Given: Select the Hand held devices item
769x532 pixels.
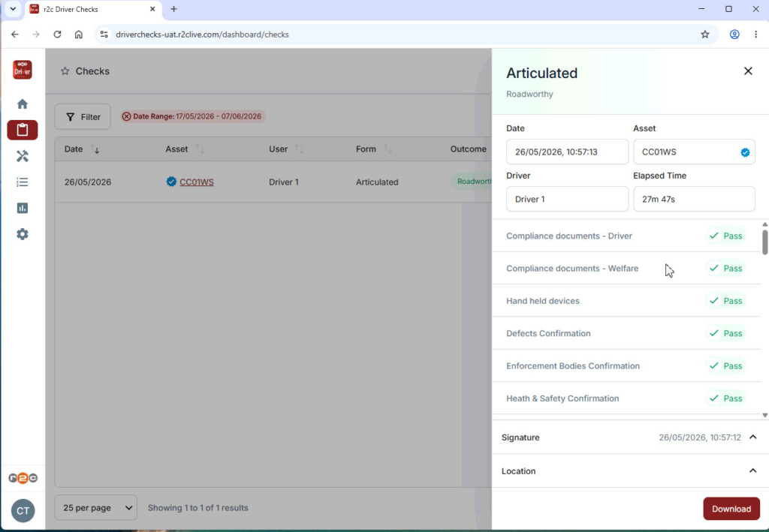Looking at the screenshot, I should [x=626, y=301].
